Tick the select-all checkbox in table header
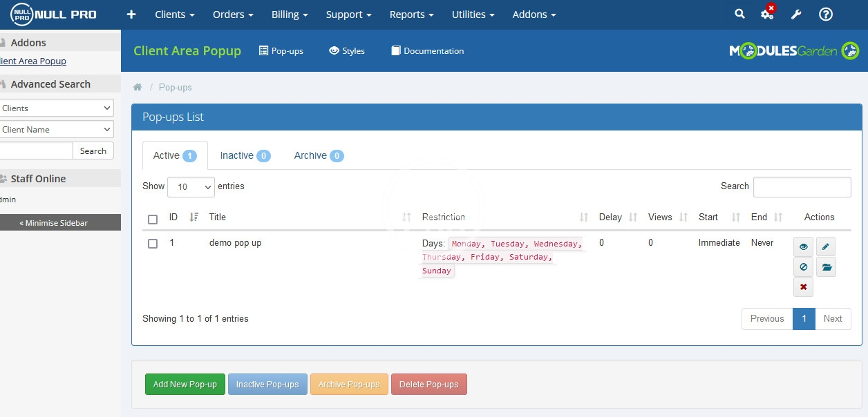868x417 pixels. 153,220
